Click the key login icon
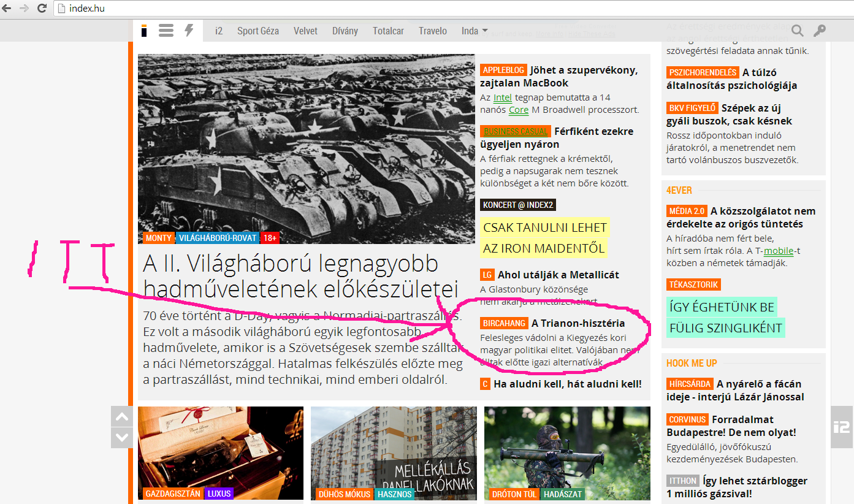The image size is (854, 504). pyautogui.click(x=819, y=31)
